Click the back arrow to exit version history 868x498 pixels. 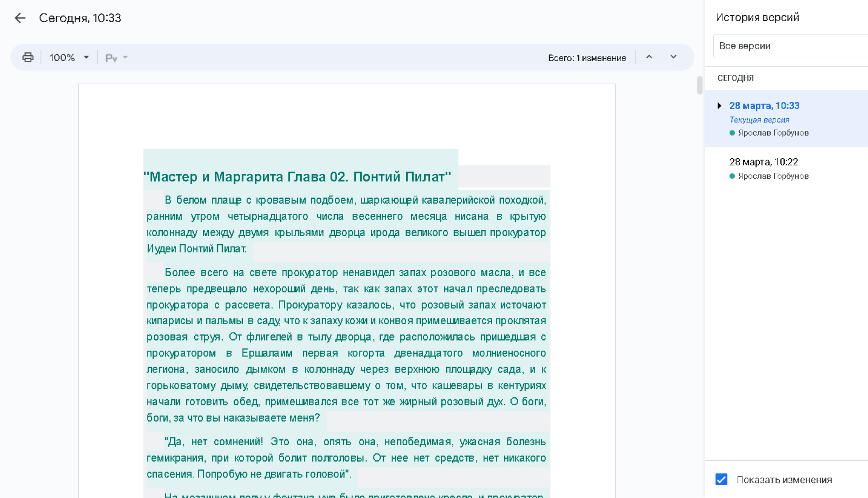click(x=20, y=18)
